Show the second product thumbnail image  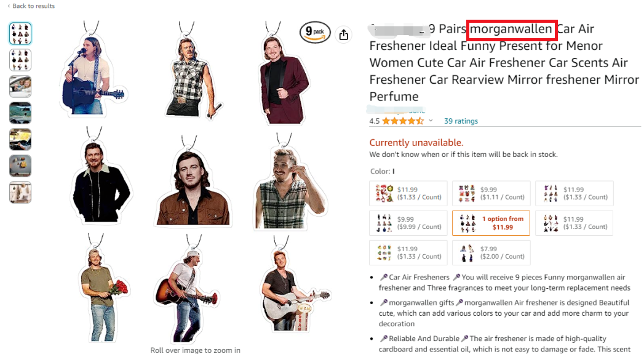click(x=20, y=60)
